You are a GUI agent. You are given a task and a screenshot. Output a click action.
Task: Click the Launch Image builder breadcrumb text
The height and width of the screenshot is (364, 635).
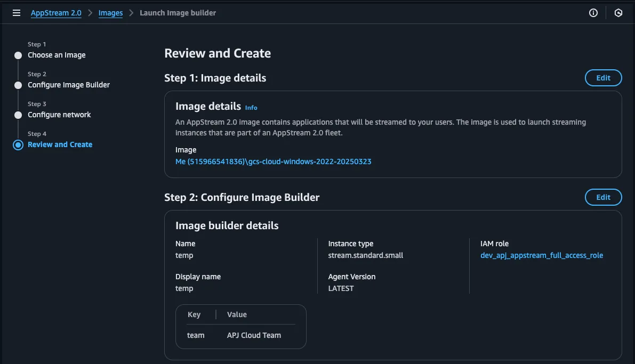178,13
